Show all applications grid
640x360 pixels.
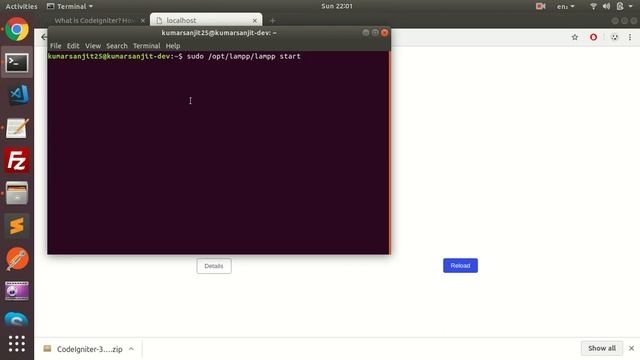point(17,344)
